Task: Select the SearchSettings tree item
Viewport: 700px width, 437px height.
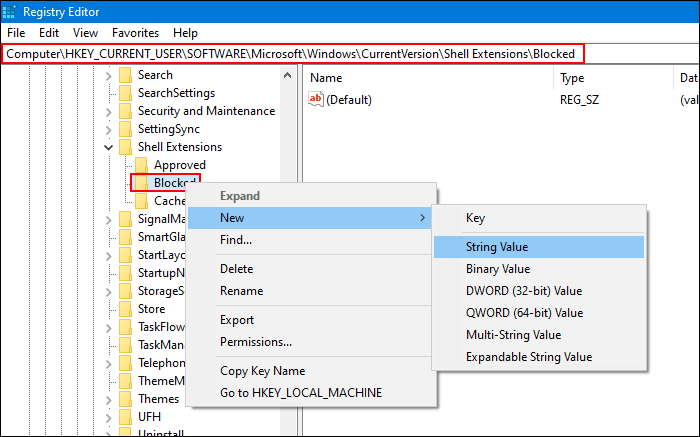Action: (x=176, y=93)
